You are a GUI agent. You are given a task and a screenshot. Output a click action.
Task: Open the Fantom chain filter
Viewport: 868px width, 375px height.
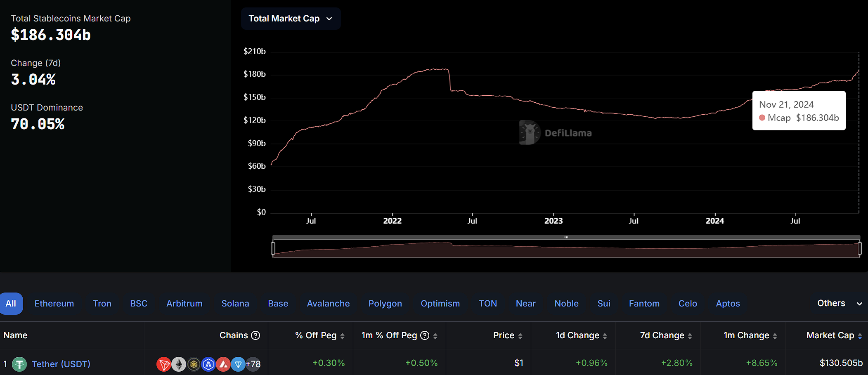click(644, 304)
